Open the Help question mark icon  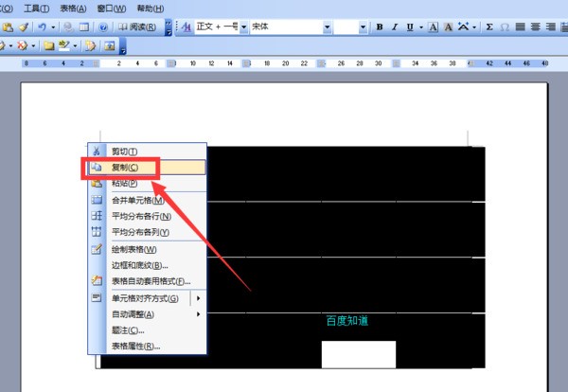pyautogui.click(x=103, y=27)
